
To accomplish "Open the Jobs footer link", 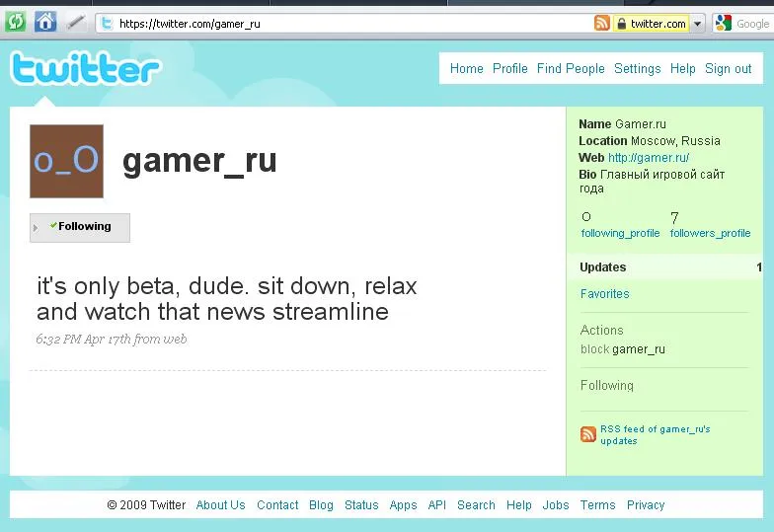I will coord(555,505).
